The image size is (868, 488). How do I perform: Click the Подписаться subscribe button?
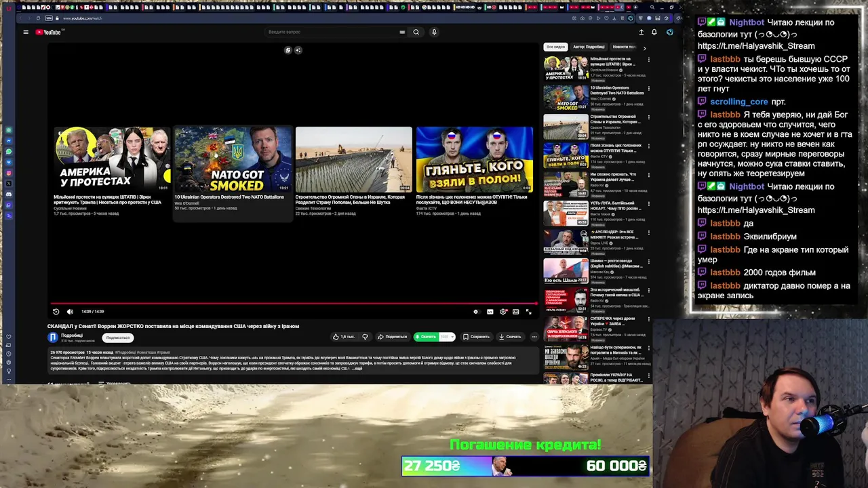click(x=118, y=338)
